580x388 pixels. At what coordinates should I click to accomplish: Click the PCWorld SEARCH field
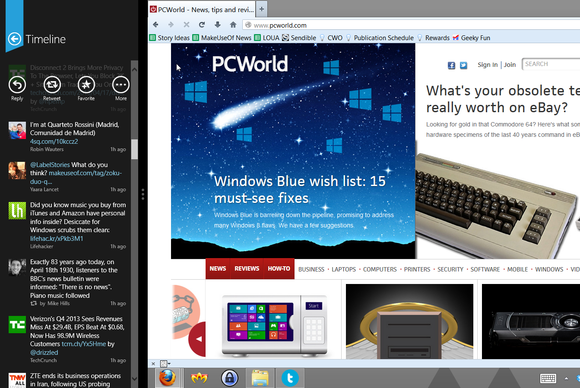551,64
